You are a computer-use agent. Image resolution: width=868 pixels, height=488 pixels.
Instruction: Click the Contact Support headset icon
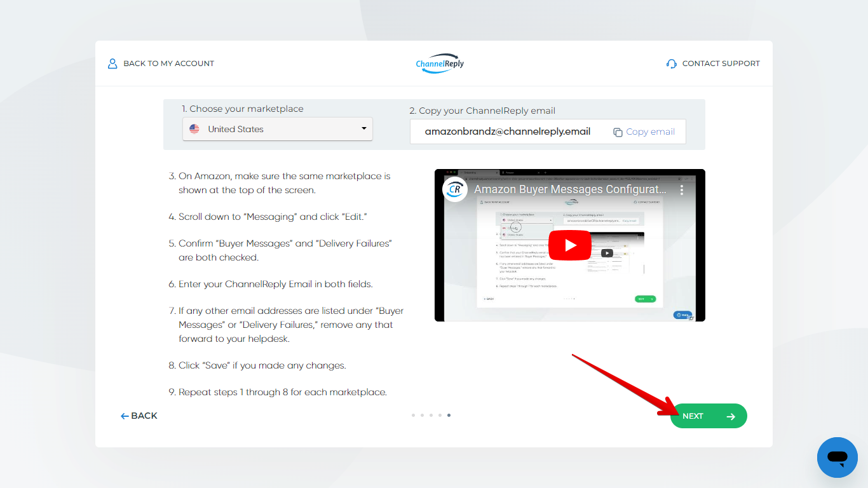672,64
